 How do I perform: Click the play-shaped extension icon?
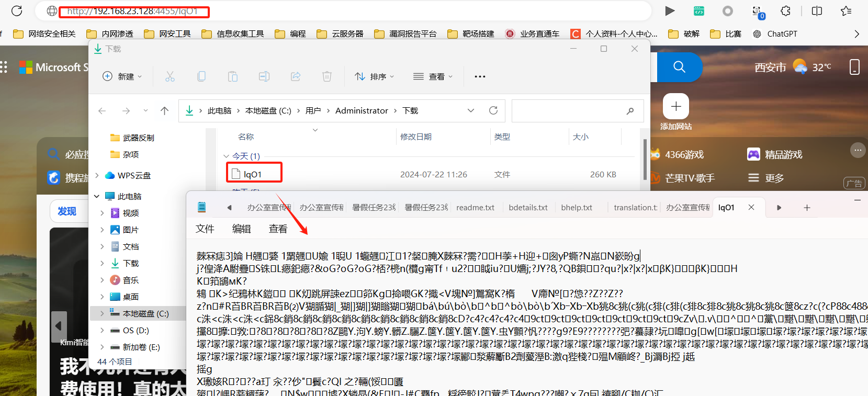point(670,11)
